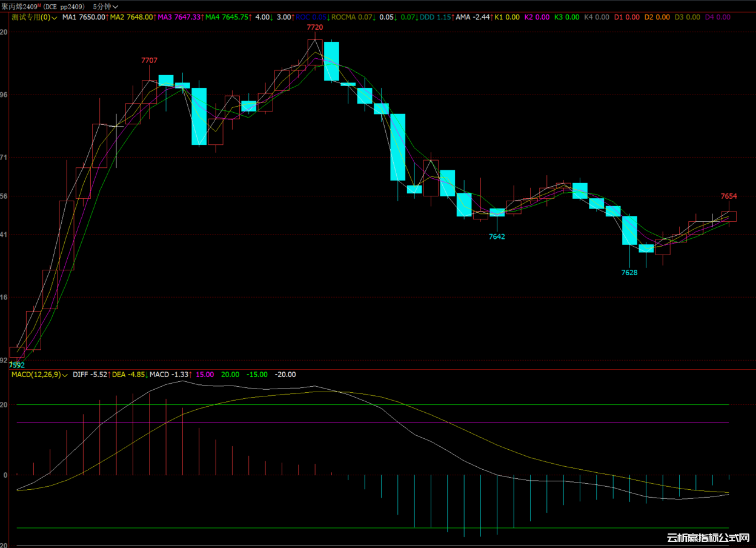Screen dimensions: 756x548
Task: Select the MA3 7647.33 value
Action: tap(179, 17)
